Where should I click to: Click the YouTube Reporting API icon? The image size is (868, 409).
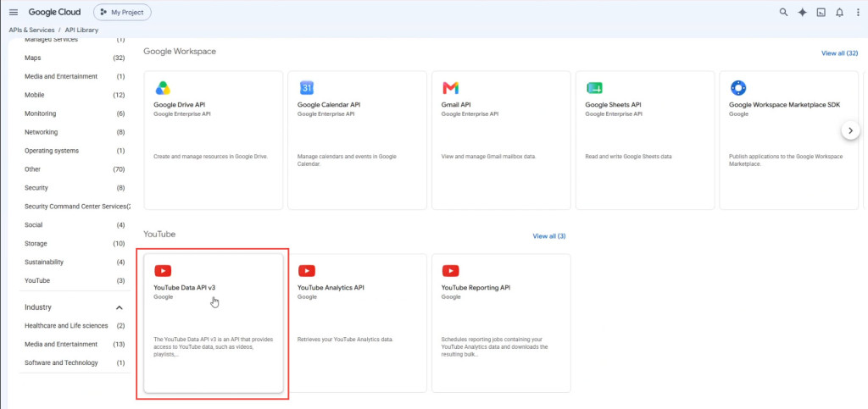(x=451, y=271)
